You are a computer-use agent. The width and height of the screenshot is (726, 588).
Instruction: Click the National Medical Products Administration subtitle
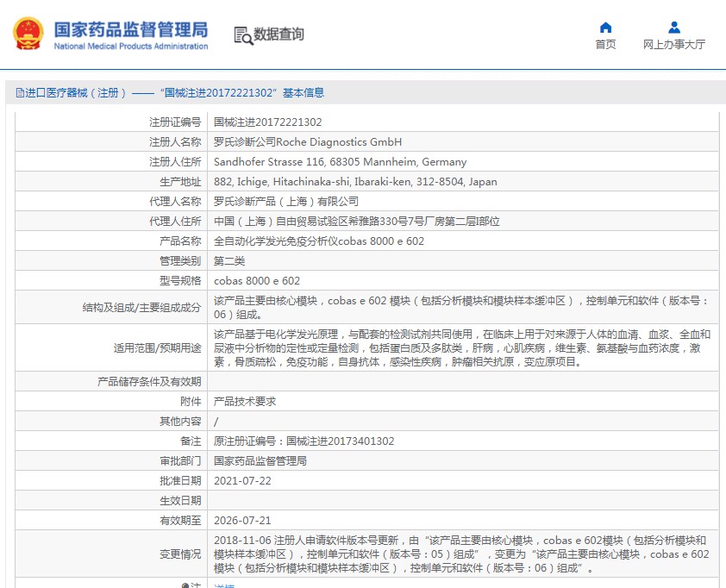click(x=131, y=47)
